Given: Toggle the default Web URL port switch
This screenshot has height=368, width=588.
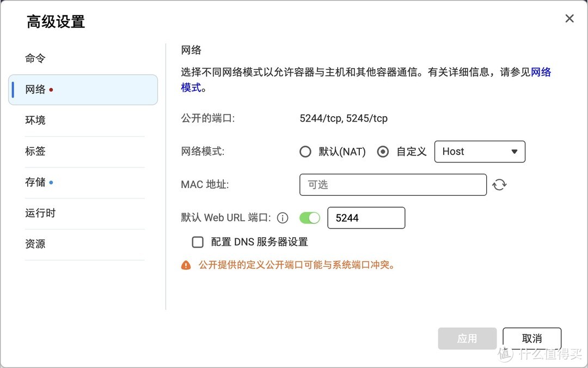Looking at the screenshot, I should tap(310, 218).
